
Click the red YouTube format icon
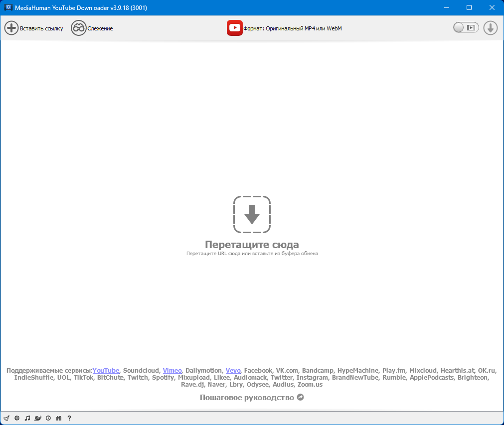click(235, 28)
